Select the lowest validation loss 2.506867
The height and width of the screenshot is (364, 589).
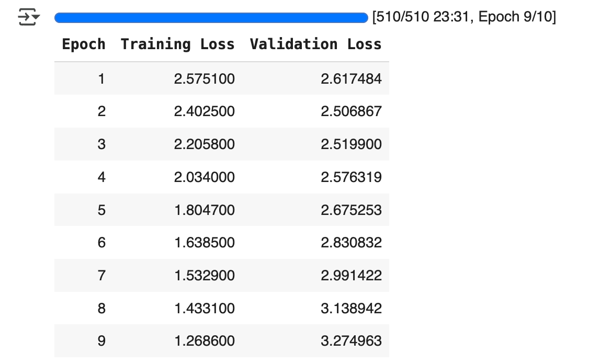coord(352,111)
